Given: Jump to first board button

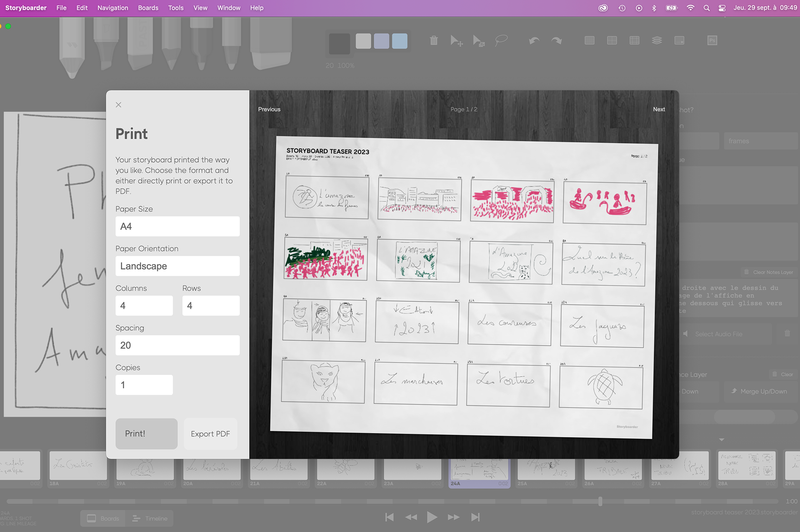Looking at the screenshot, I should click(x=389, y=517).
